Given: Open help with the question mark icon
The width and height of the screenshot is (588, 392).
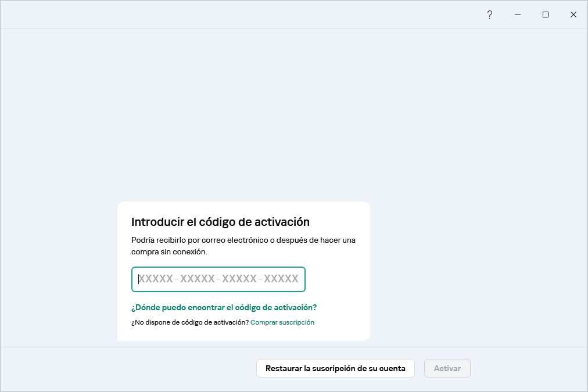Looking at the screenshot, I should (x=489, y=15).
